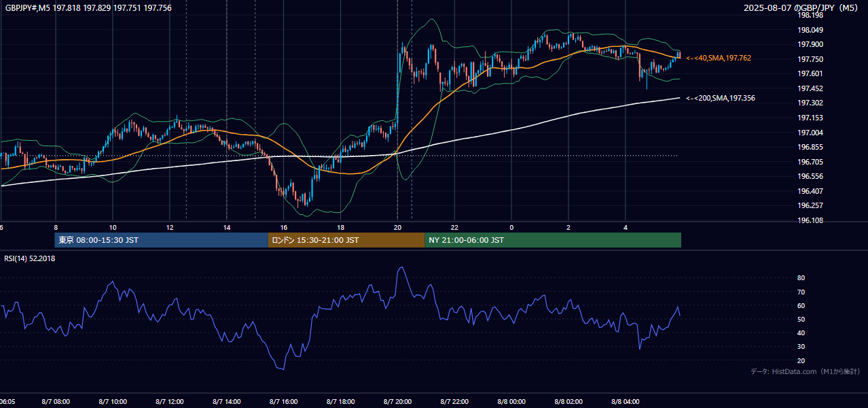The height and width of the screenshot is (408, 868).
Task: Click hour tick '0' above the NY session bar
Action: [511, 227]
